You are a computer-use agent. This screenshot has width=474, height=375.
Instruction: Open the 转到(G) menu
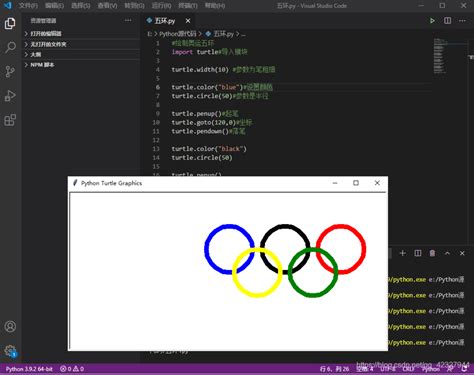coord(134,6)
